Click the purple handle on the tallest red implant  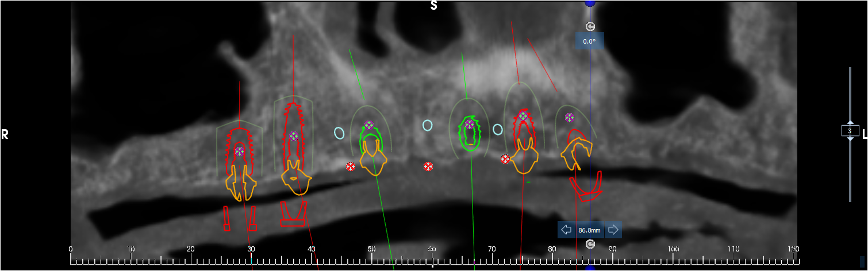tap(294, 136)
